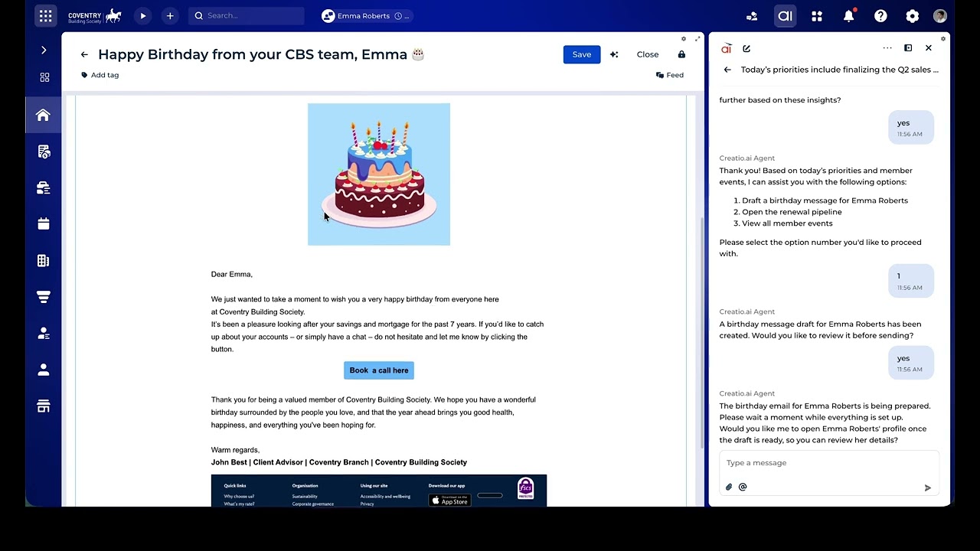Click the FSCS Protected badge in footer
Image resolution: width=980 pixels, height=551 pixels.
(x=525, y=488)
